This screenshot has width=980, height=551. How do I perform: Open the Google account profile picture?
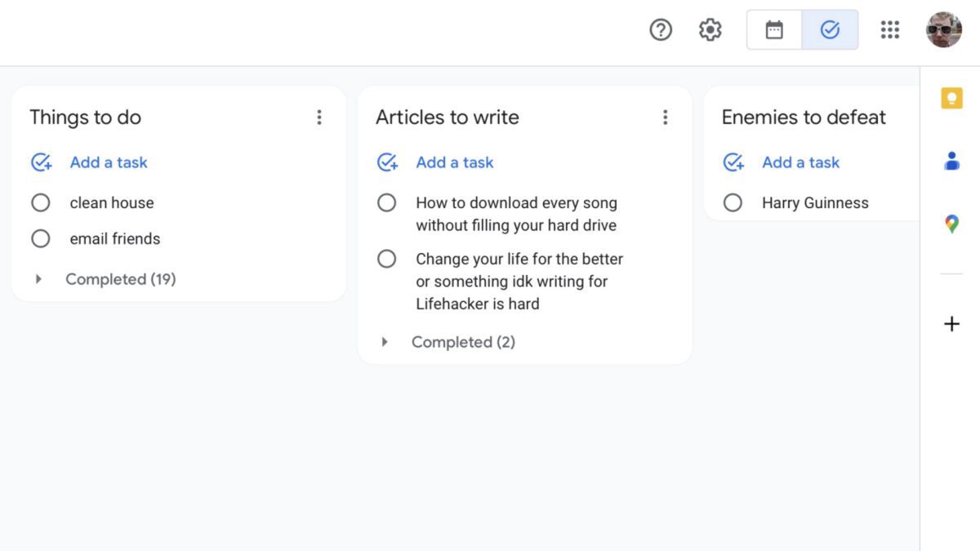[943, 30]
